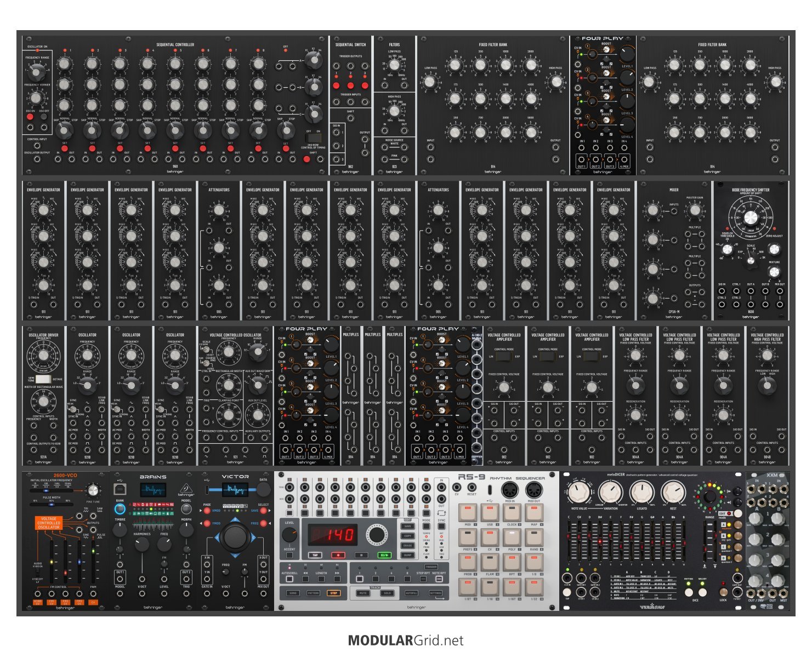Screen dimensions: 812x652
Task: Click SAVE in the RS-9 Edit section
Action: click(x=407, y=526)
